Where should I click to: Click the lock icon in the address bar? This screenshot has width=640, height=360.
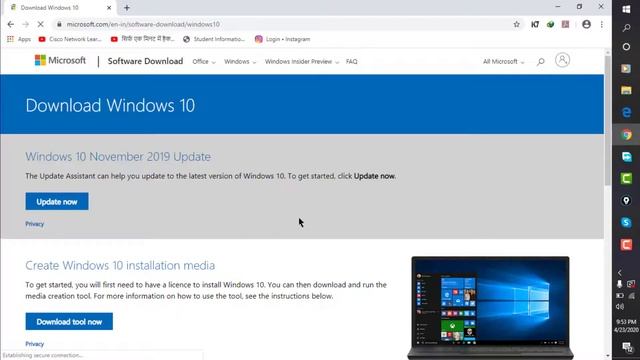coord(59,24)
